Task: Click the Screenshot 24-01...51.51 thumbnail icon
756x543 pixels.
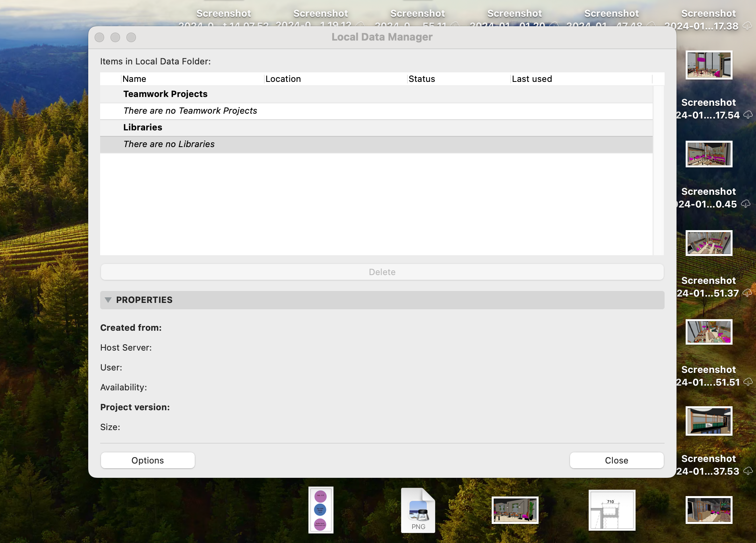Action: tap(709, 332)
